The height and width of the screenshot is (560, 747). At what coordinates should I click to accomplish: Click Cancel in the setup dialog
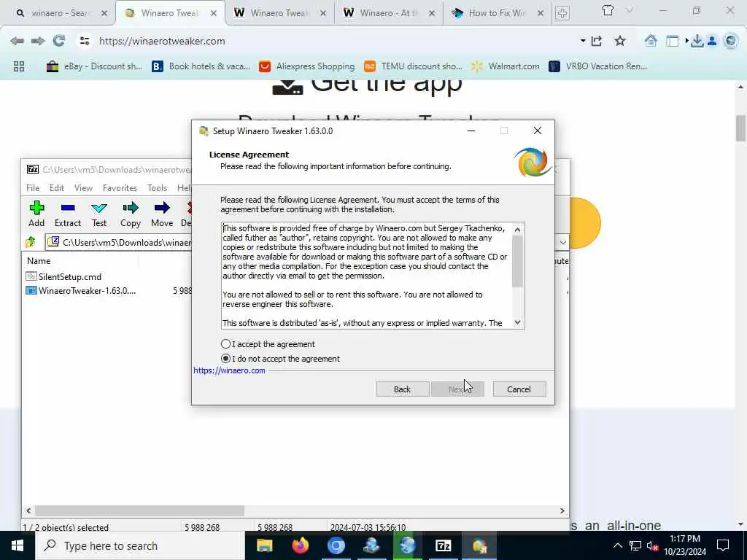click(519, 389)
